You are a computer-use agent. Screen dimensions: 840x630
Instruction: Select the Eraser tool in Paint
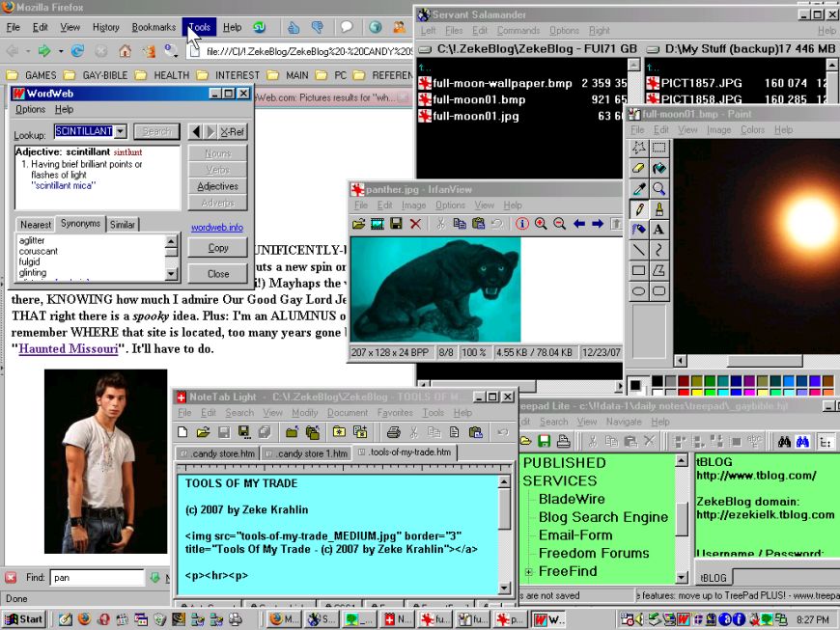click(x=638, y=168)
